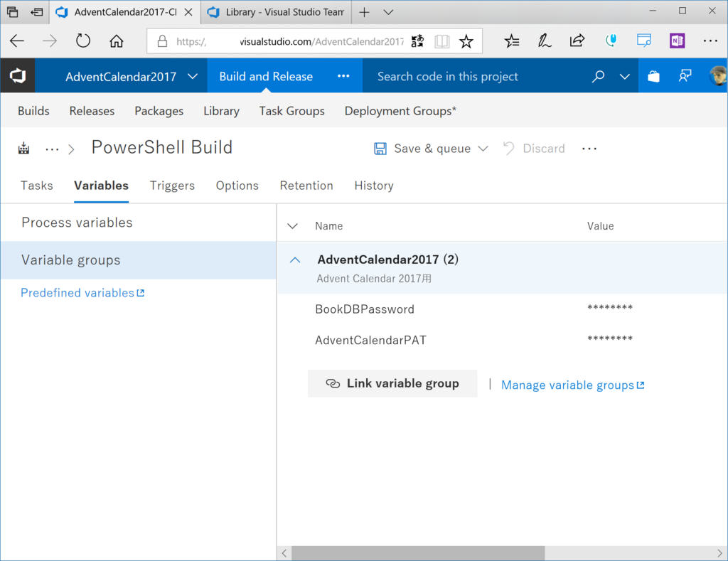Image resolution: width=728 pixels, height=561 pixels.
Task: Open new browser tab with plus
Action: [x=365, y=13]
